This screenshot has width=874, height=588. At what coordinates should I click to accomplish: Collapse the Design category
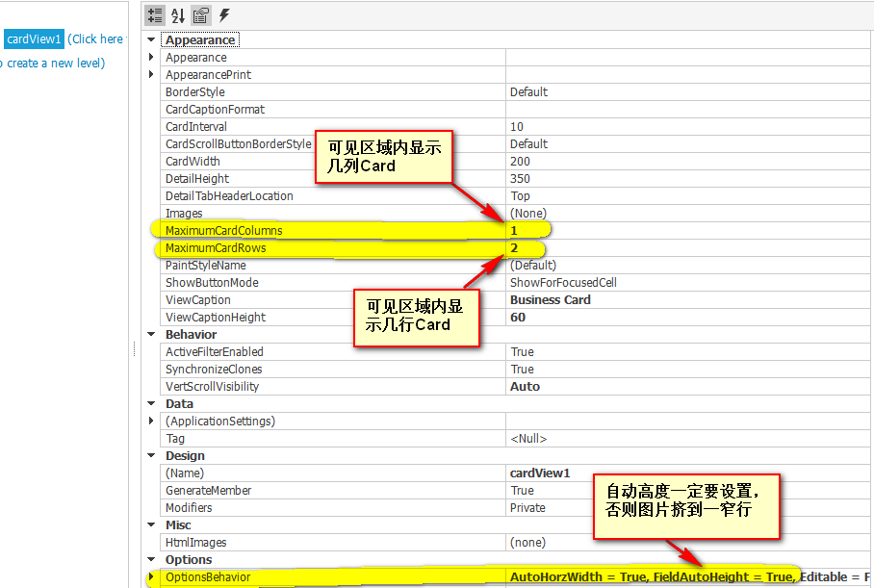point(151,456)
